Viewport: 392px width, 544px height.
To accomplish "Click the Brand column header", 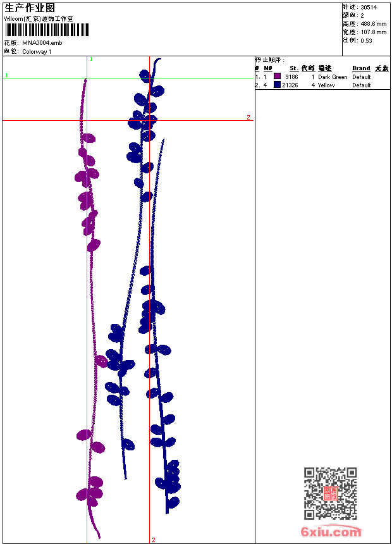I will click(361, 68).
